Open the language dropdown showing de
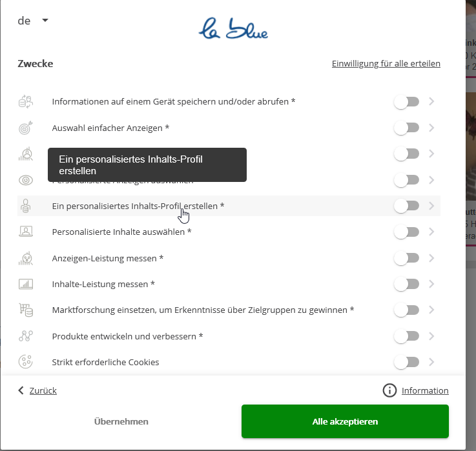This screenshot has width=476, height=451. [33, 21]
